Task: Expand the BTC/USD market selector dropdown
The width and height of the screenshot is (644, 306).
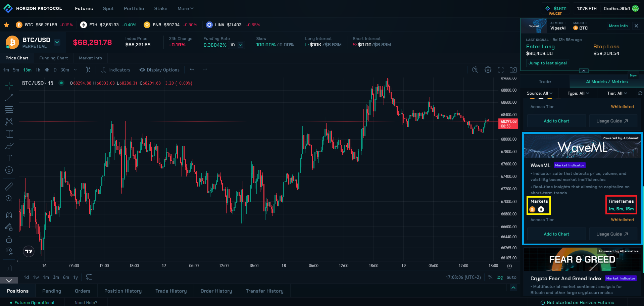Action: click(x=57, y=42)
